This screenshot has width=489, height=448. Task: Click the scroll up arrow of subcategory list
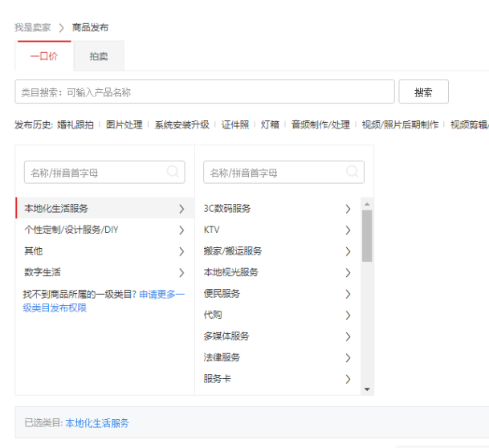(x=367, y=204)
